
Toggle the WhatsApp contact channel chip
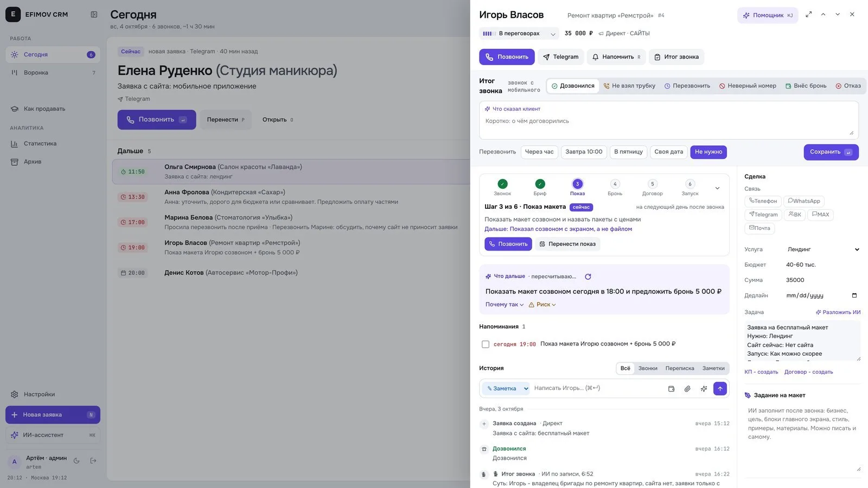[x=804, y=201]
